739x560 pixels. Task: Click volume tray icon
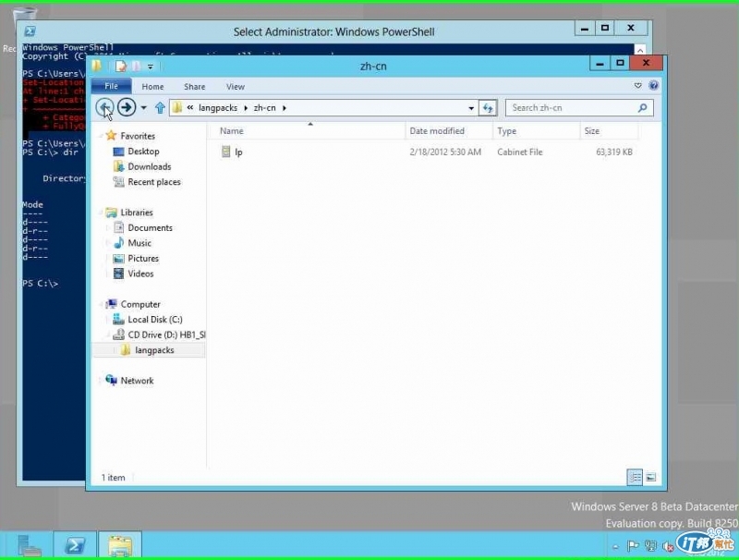coord(667,546)
